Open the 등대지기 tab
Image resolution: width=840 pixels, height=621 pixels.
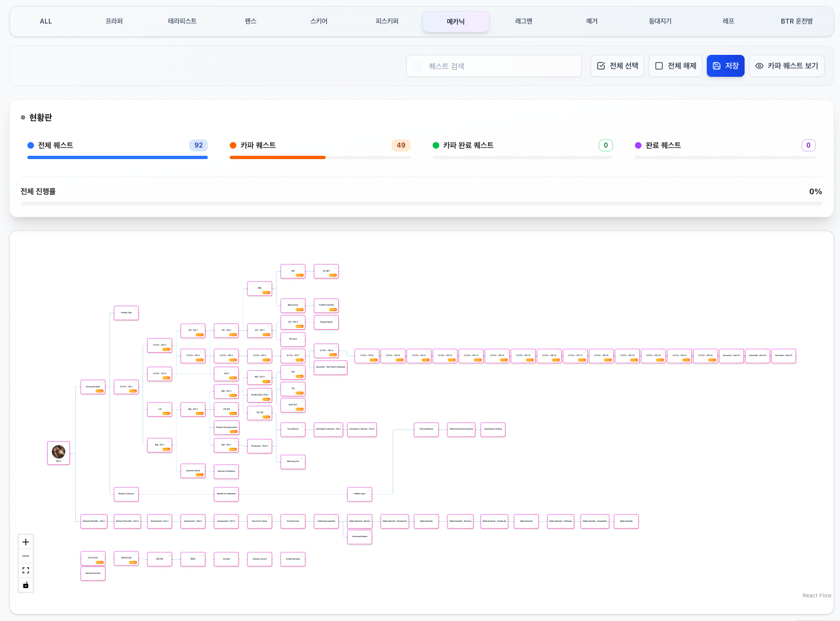pyautogui.click(x=660, y=21)
